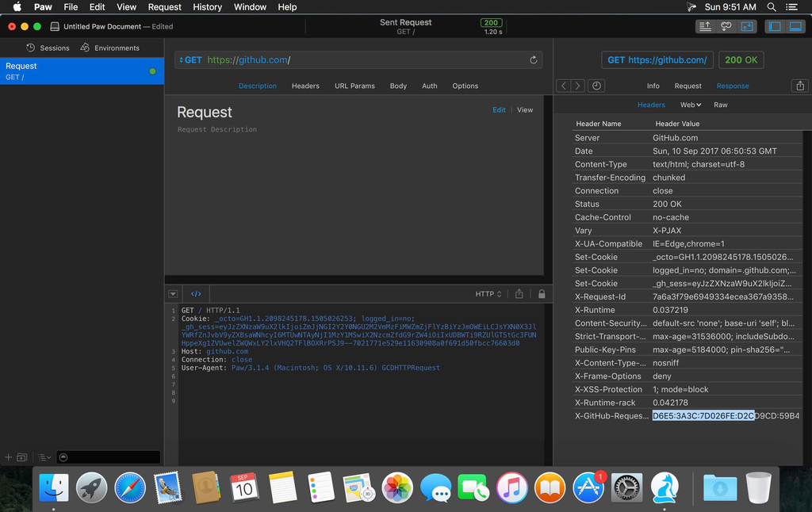Open the History menu in the menu bar
Screen dimensions: 812x512
207,7
